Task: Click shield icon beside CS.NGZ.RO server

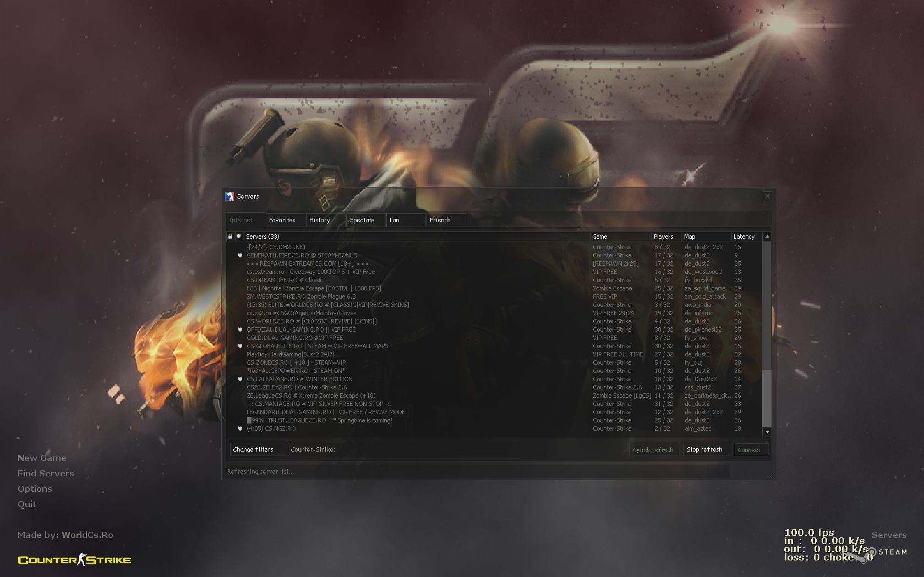Action: pos(240,428)
